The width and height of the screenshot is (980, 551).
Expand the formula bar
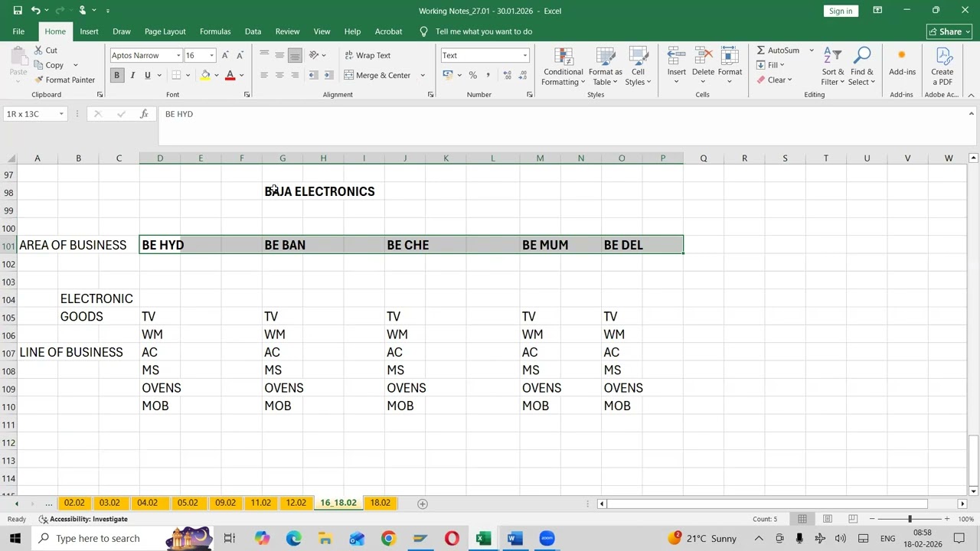(x=971, y=114)
